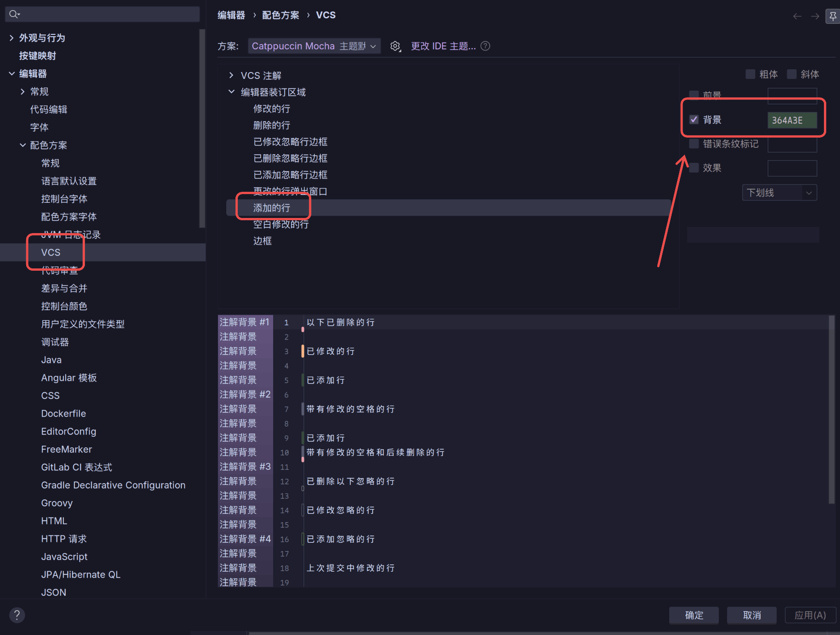
Task: Enable the 错误条纹标记 checkbox
Action: pyautogui.click(x=694, y=144)
